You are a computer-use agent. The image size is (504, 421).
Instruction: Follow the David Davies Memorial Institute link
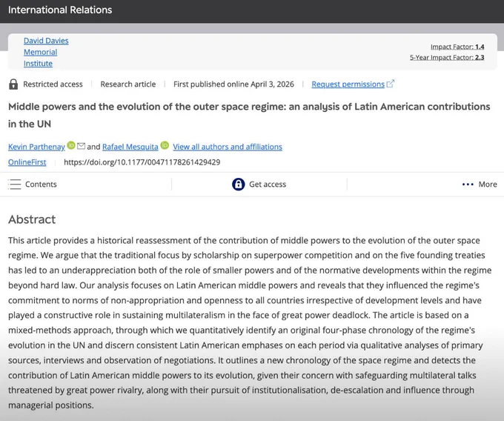46,52
